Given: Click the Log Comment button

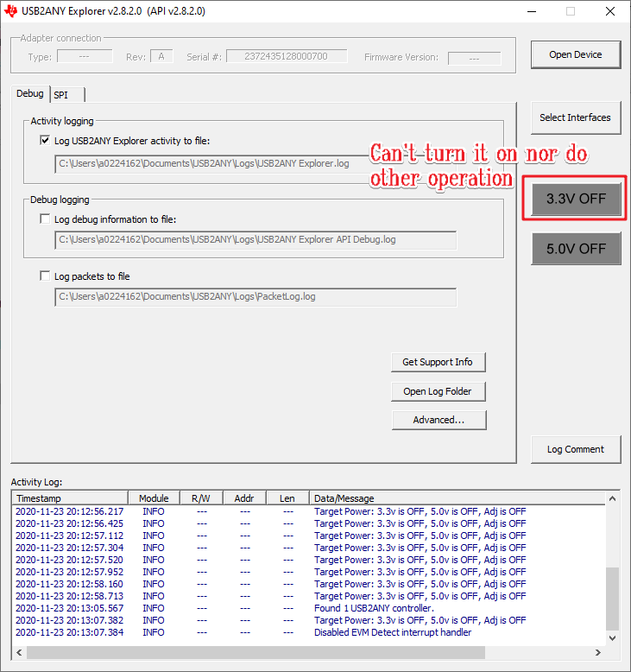Looking at the screenshot, I should tap(576, 449).
